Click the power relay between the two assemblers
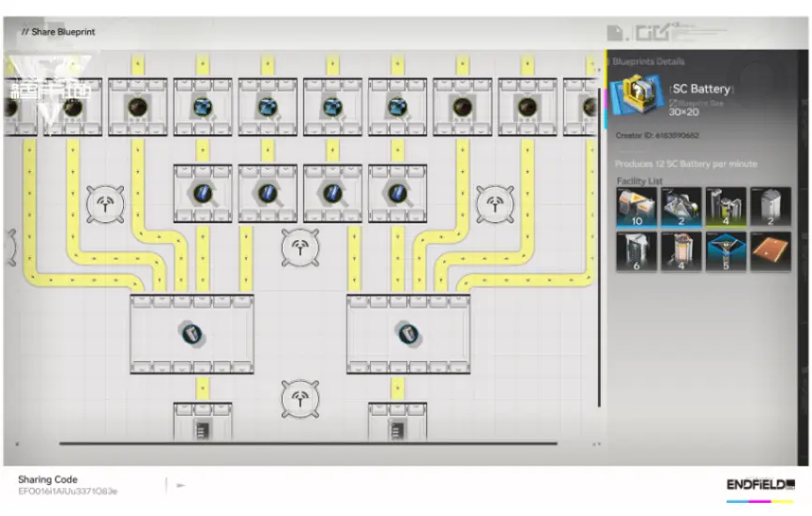The width and height of the screenshot is (812, 516). point(300,399)
